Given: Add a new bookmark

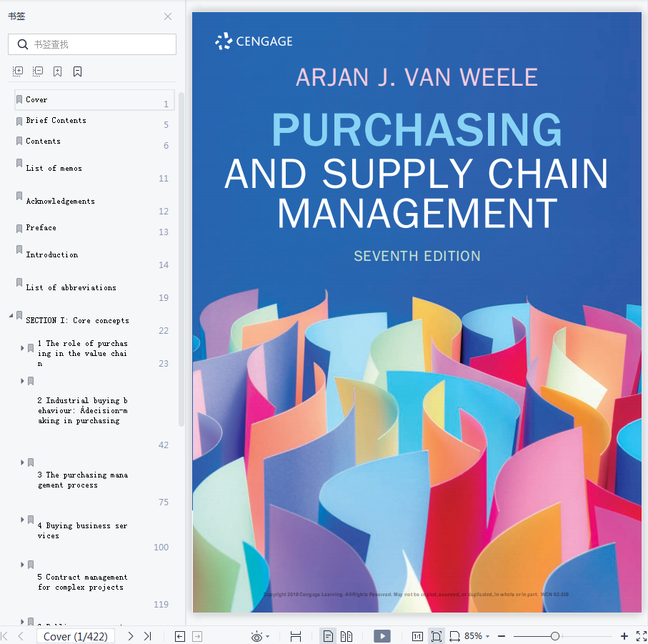Looking at the screenshot, I should [57, 71].
